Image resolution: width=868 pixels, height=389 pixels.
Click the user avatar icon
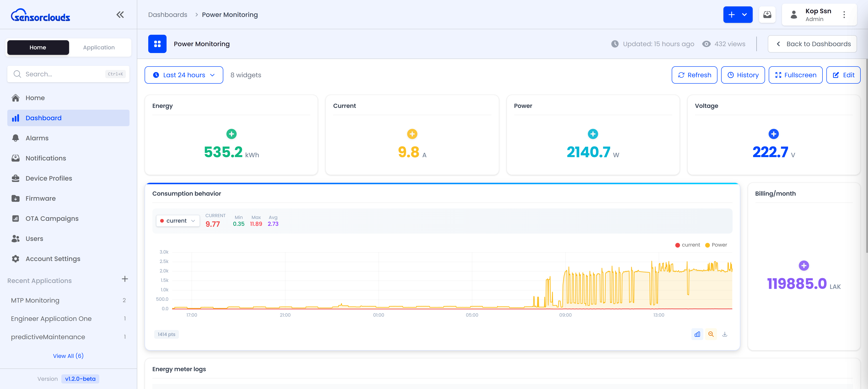[794, 14]
